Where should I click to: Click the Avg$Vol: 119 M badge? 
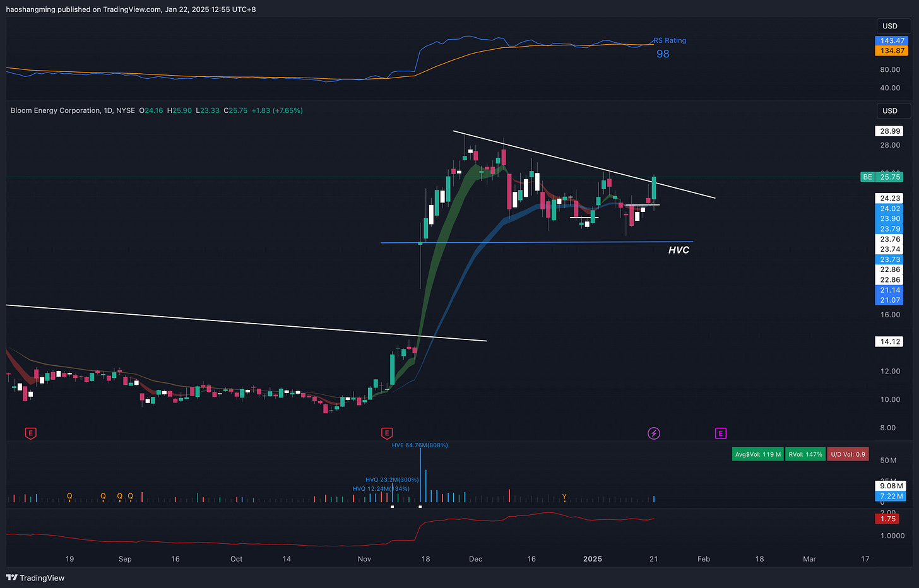757,454
